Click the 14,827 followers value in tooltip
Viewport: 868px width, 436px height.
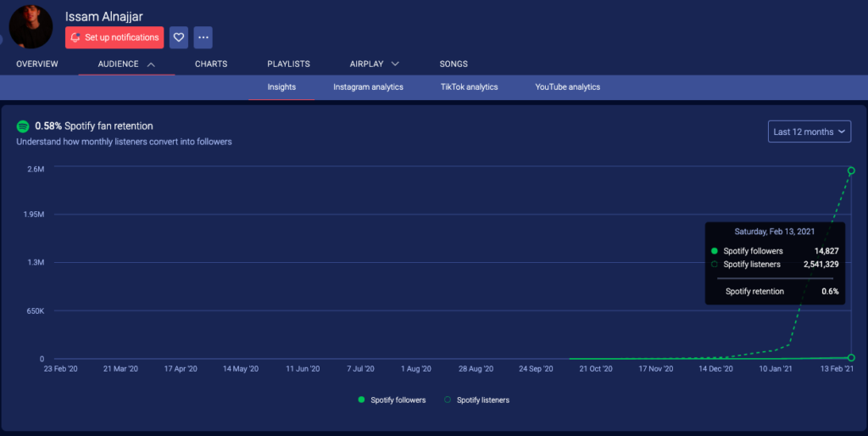point(826,251)
